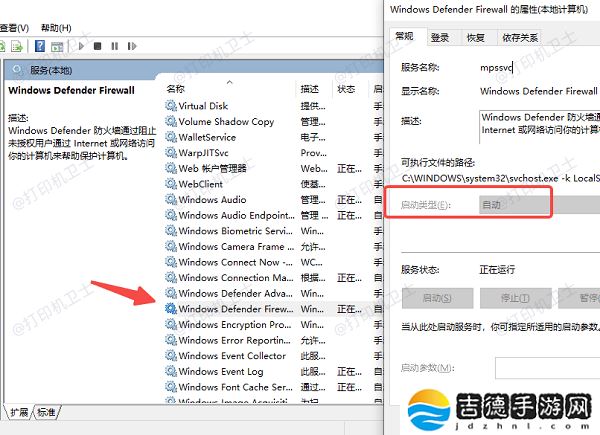This screenshot has height=435, width=600.
Task: Click the properties panel toolbar icon
Action: (x=57, y=47)
